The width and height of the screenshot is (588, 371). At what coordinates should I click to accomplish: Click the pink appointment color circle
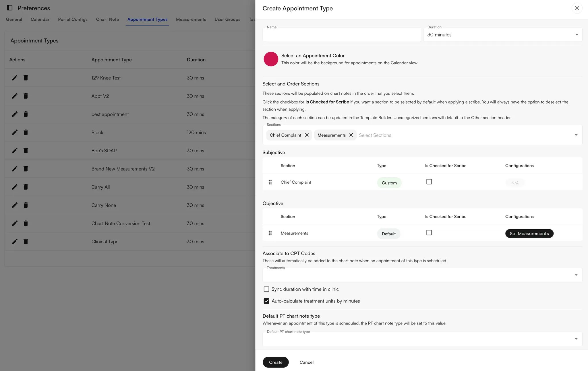[271, 59]
